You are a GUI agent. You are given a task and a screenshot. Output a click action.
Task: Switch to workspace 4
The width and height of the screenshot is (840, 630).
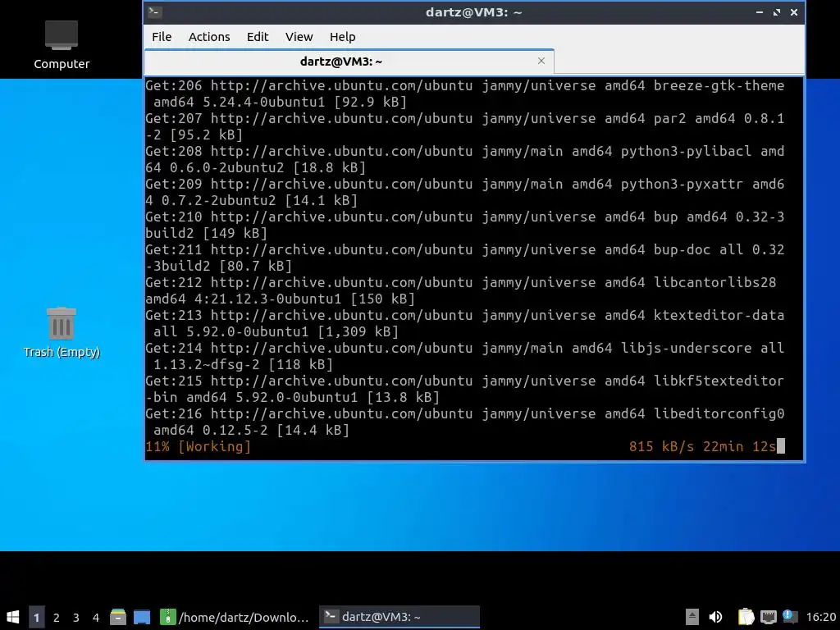click(96, 617)
